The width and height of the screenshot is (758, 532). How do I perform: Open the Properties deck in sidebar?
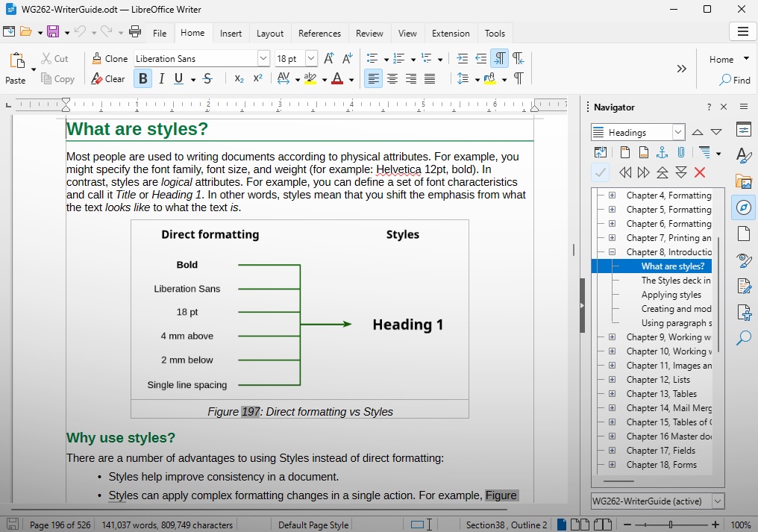pos(744,129)
